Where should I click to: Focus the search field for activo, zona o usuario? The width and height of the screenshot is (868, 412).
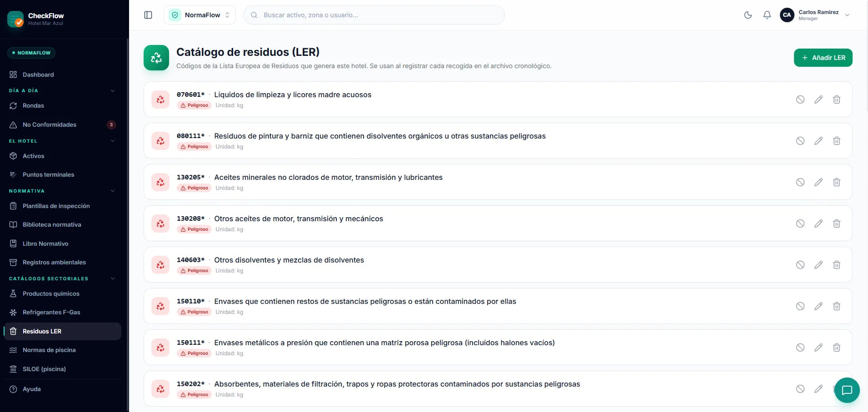[x=374, y=15]
